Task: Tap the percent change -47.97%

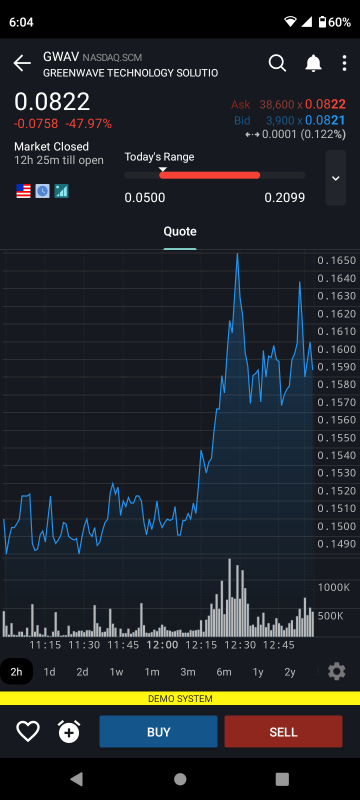Action: coord(89,124)
